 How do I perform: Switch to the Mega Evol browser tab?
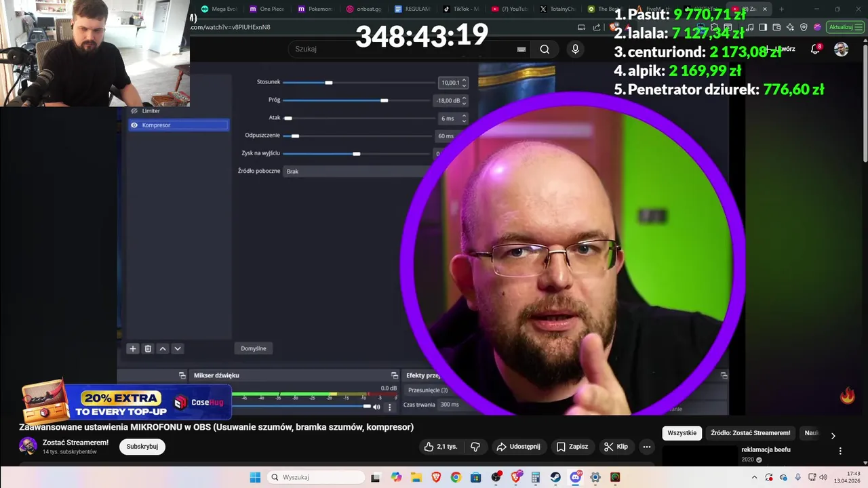click(218, 9)
